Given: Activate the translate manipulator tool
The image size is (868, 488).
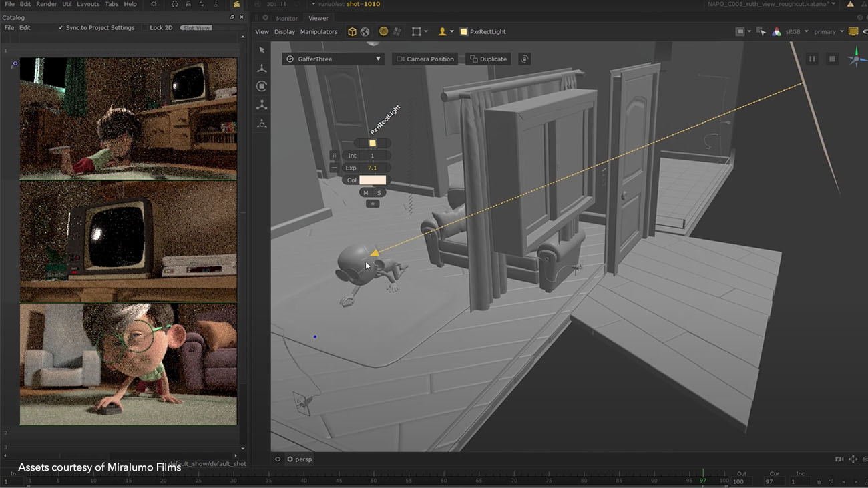Looking at the screenshot, I should click(x=262, y=69).
